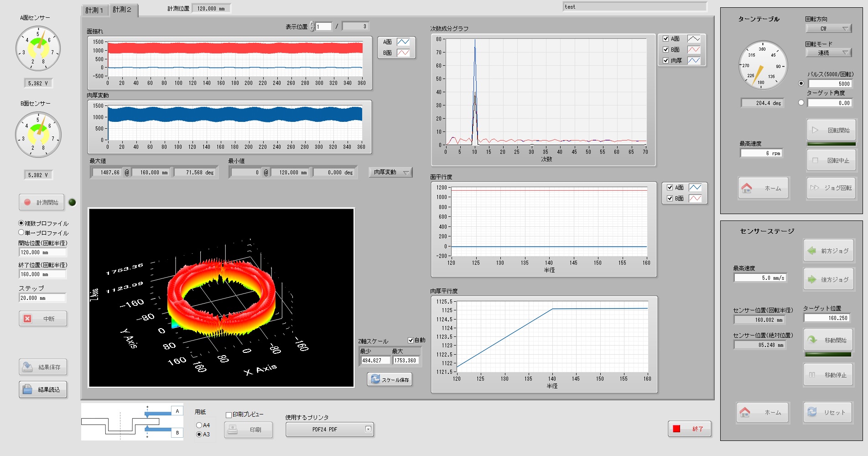Toggle A面 checkbox in 面平行度 legend

point(670,187)
